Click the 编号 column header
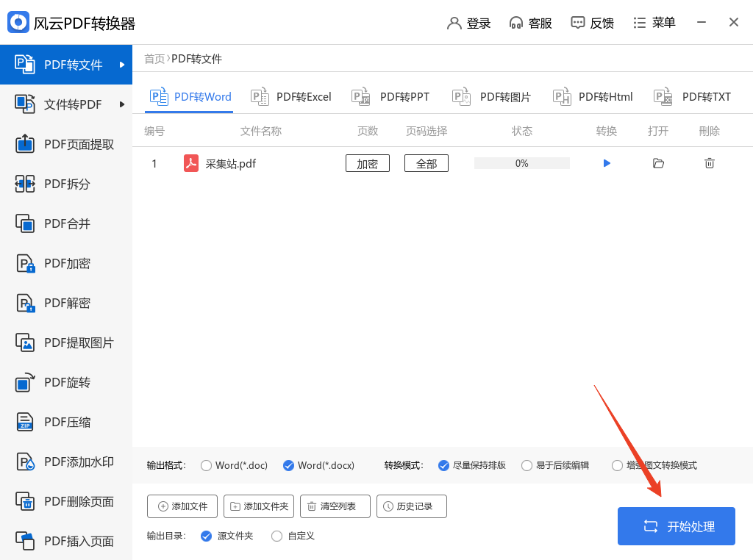Image resolution: width=753 pixels, height=560 pixels. coord(154,131)
